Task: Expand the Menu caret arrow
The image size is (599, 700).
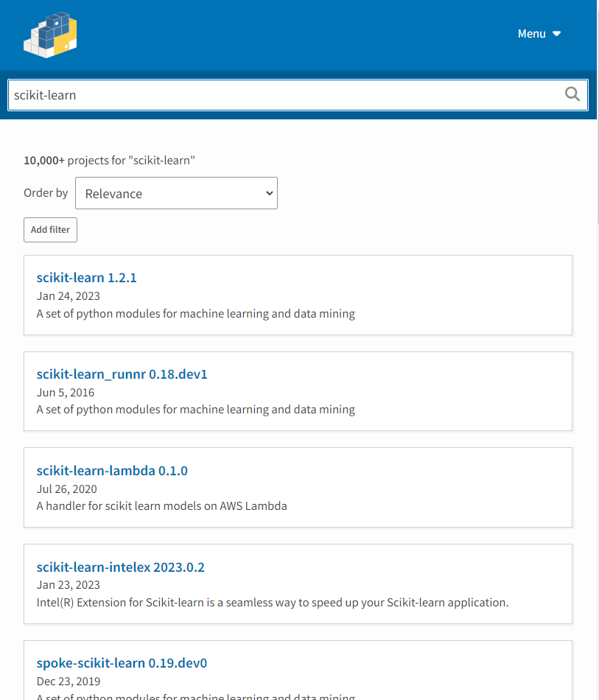Action: pos(557,33)
